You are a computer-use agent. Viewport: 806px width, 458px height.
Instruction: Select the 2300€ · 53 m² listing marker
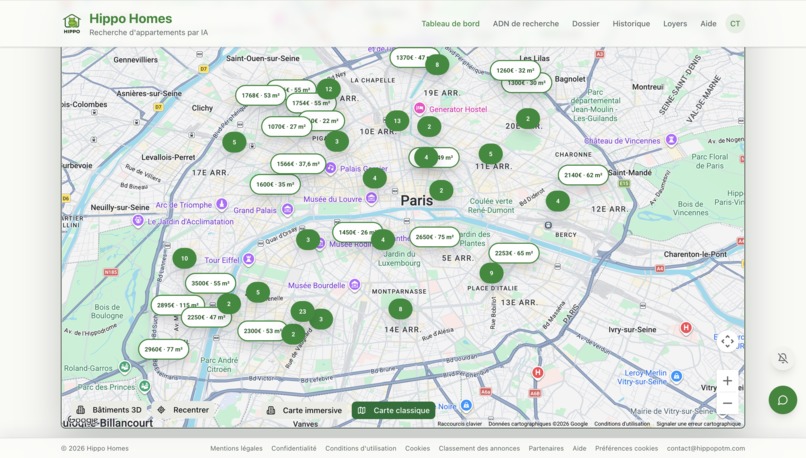point(262,331)
